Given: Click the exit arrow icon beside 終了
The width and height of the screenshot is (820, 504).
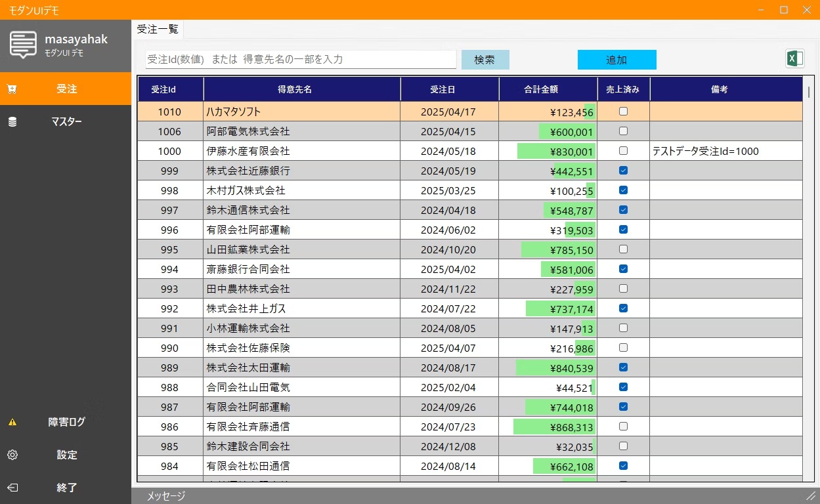Looking at the screenshot, I should (12, 488).
